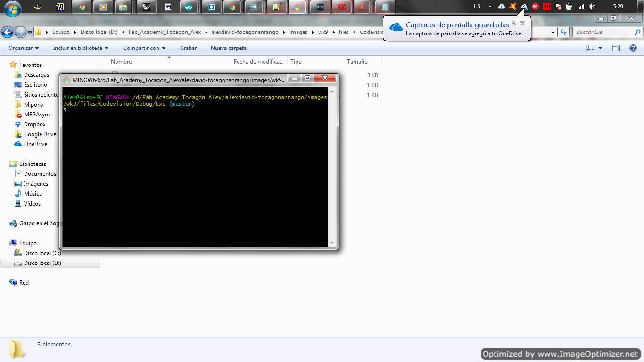Open the Windows Explorer folder taskbar icon
Screen dimensions: 644x362
tap(123, 7)
